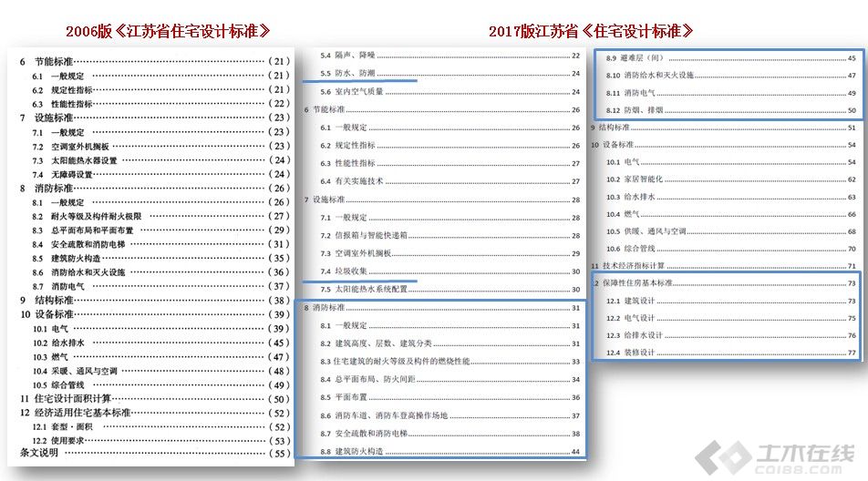Click the '12.1 建筑设计' entry
Viewport: 868px width, 481px height.
(631, 302)
